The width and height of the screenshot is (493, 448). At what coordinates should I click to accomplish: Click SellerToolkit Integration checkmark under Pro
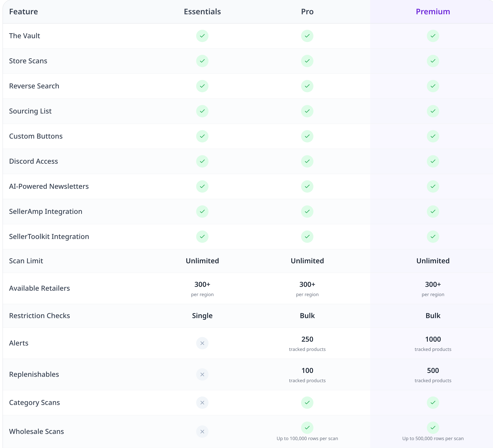click(307, 237)
